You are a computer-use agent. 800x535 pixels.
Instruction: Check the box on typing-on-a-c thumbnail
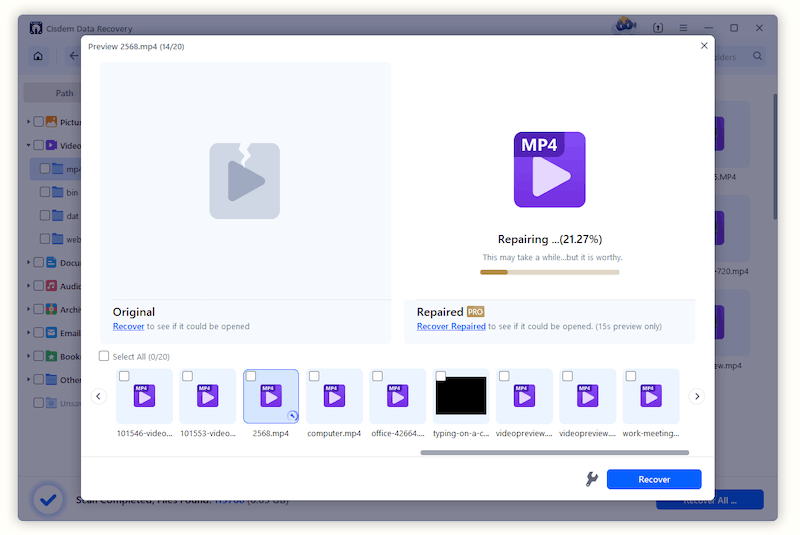(441, 376)
